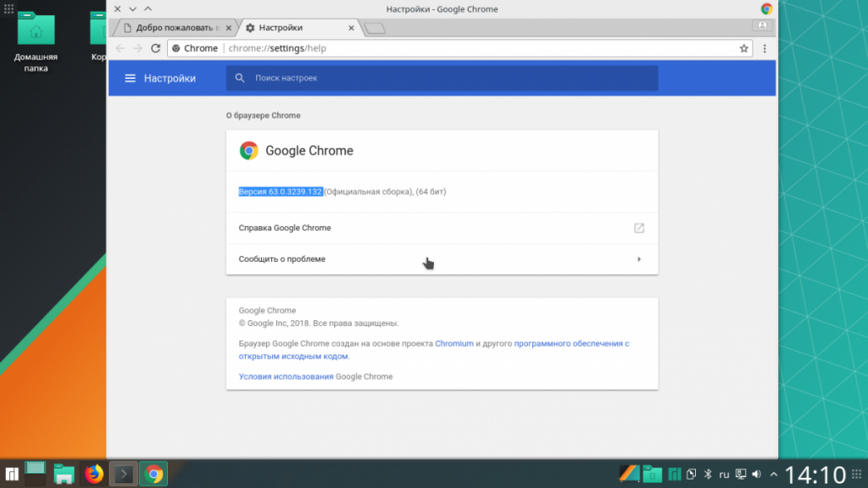Image resolution: width=868 pixels, height=488 pixels.
Task: Expand Сообщить о проблеме arrow
Action: (639, 259)
